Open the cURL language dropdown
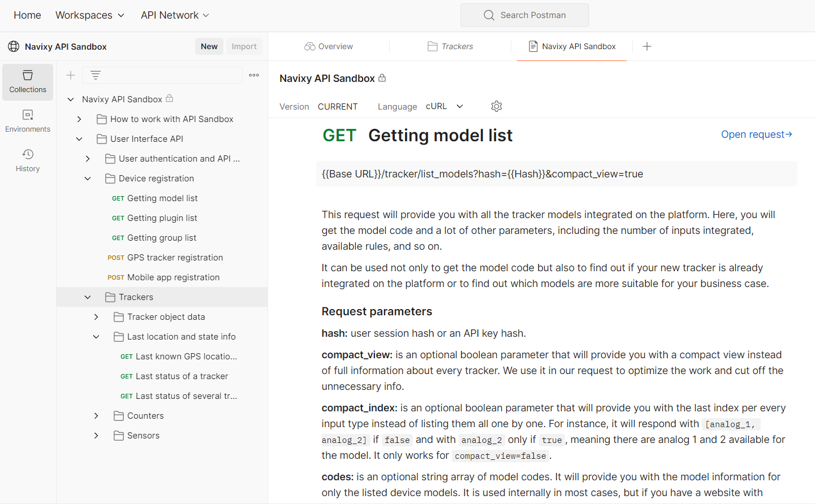 click(445, 106)
